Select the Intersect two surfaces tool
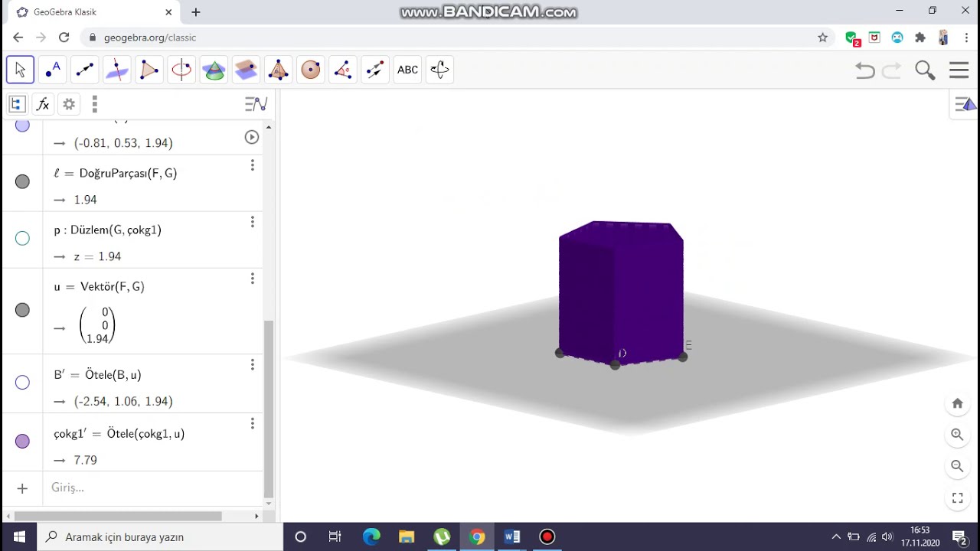980x551 pixels. coord(214,70)
